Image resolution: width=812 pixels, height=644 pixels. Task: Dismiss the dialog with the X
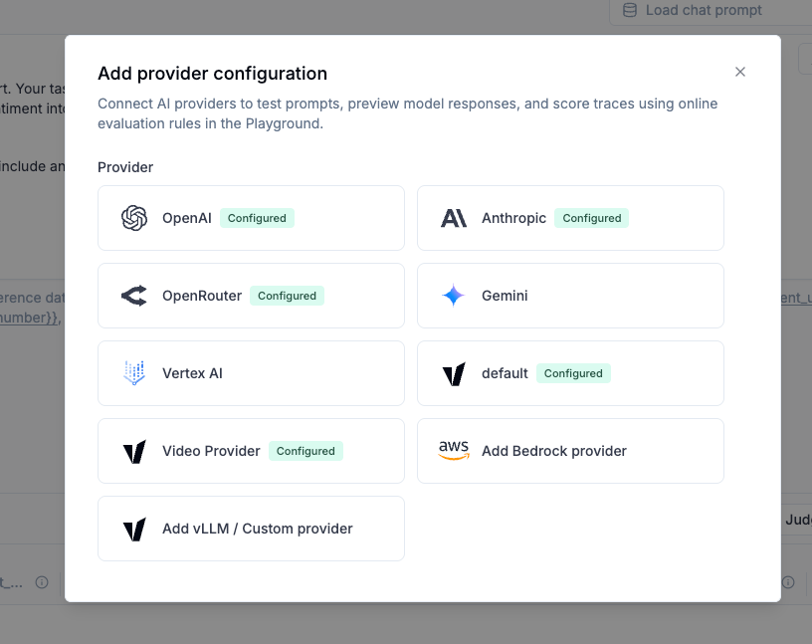pos(740,72)
